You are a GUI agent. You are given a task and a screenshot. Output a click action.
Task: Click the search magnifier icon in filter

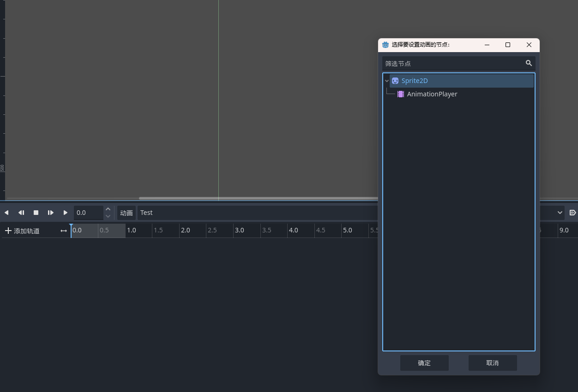(529, 63)
